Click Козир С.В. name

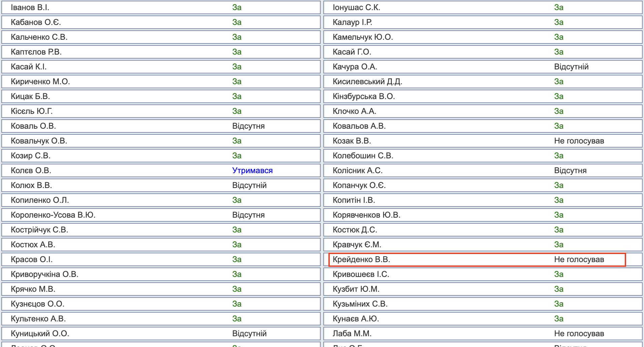(x=30, y=156)
